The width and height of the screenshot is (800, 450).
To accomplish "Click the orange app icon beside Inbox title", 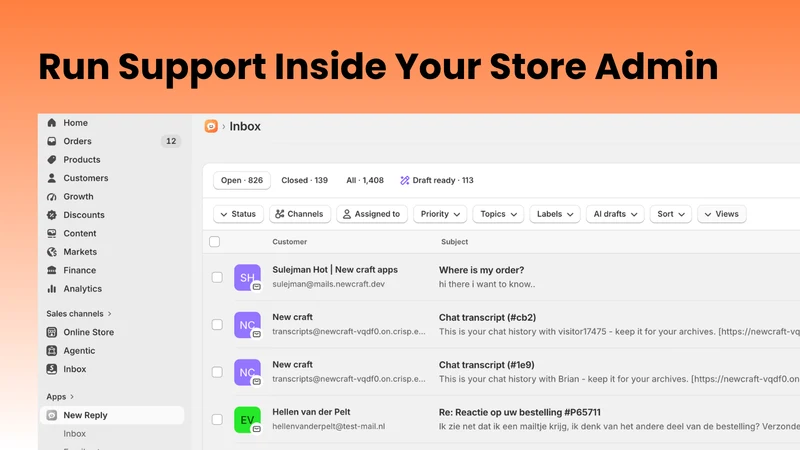I will [211, 126].
